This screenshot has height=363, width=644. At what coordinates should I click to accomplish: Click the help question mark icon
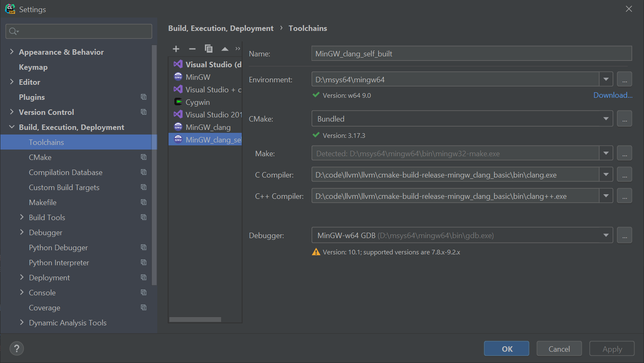(x=16, y=348)
